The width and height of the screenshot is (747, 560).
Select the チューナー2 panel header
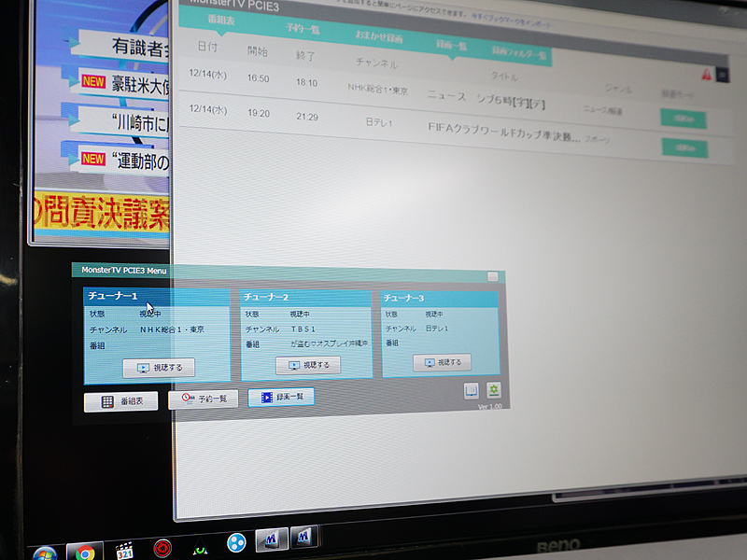[x=306, y=297]
